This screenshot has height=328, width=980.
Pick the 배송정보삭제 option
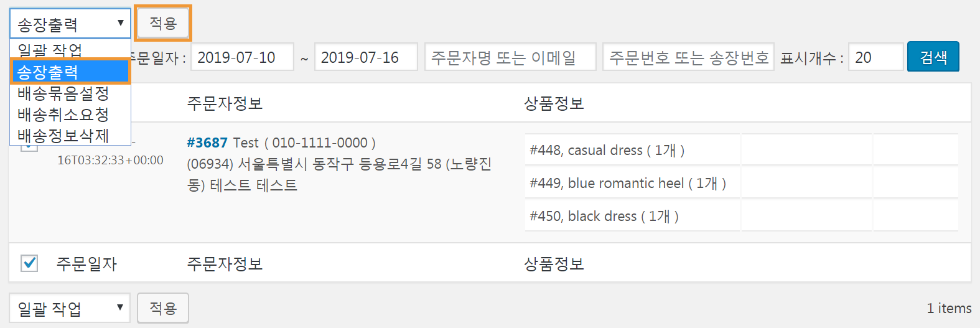click(63, 135)
